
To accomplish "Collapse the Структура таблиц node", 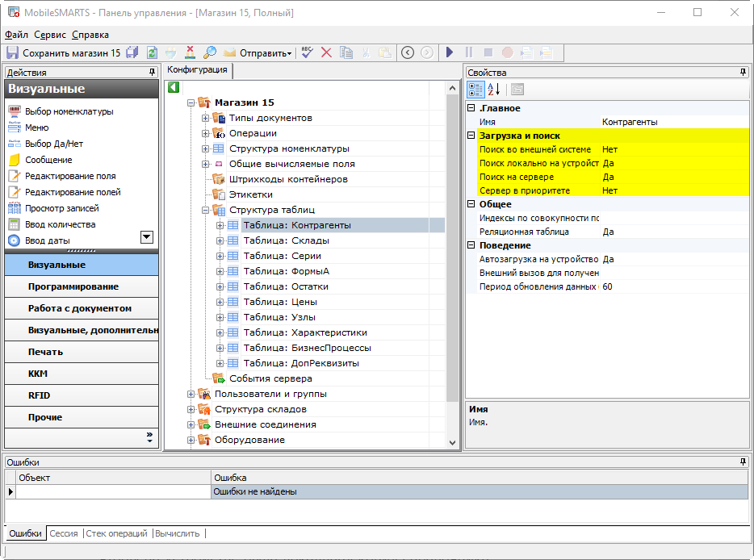I will click(x=205, y=210).
